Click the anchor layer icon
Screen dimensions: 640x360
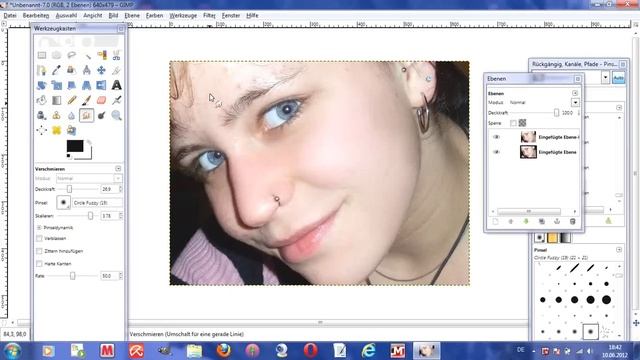coord(557,221)
